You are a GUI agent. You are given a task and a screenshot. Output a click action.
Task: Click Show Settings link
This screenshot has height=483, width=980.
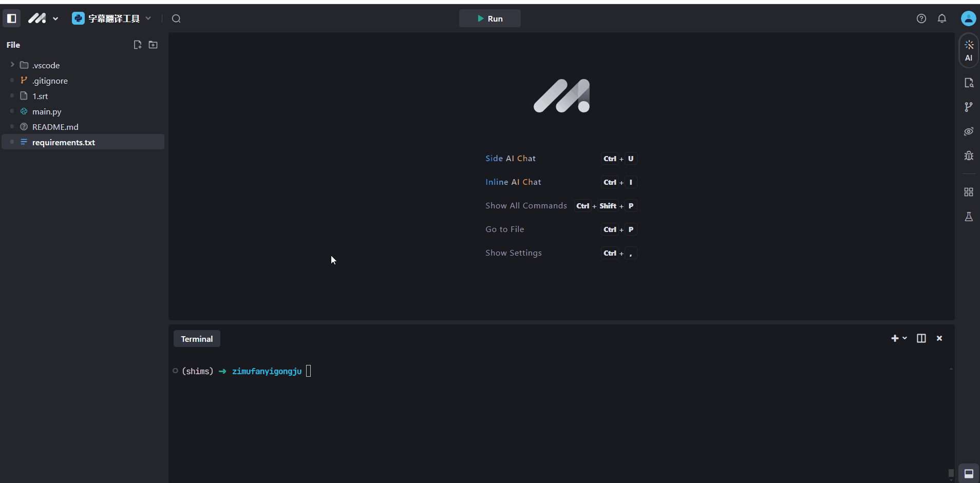[514, 253]
